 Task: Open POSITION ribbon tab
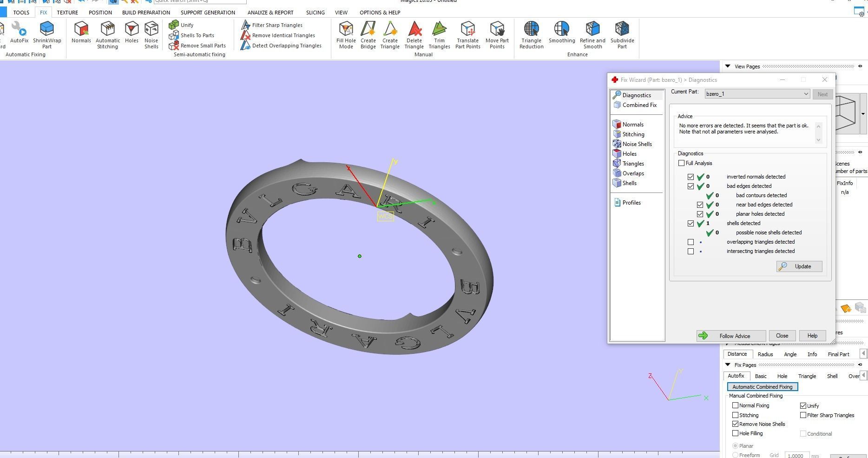click(x=100, y=13)
